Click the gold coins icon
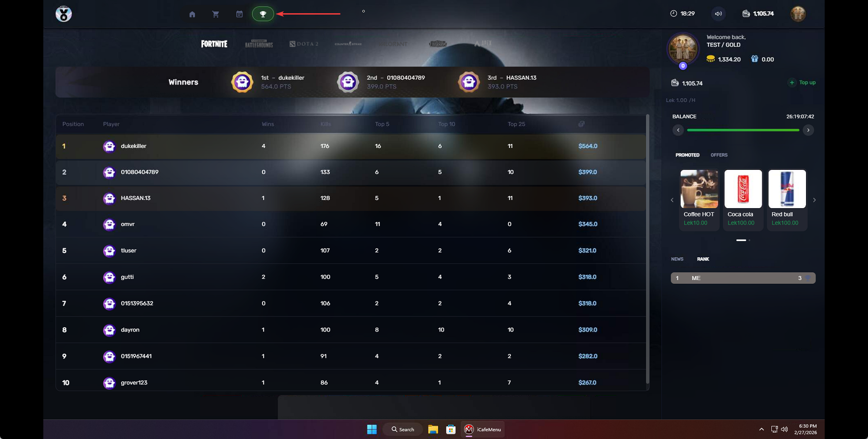Screen dimensions: 868x439 click(711, 59)
